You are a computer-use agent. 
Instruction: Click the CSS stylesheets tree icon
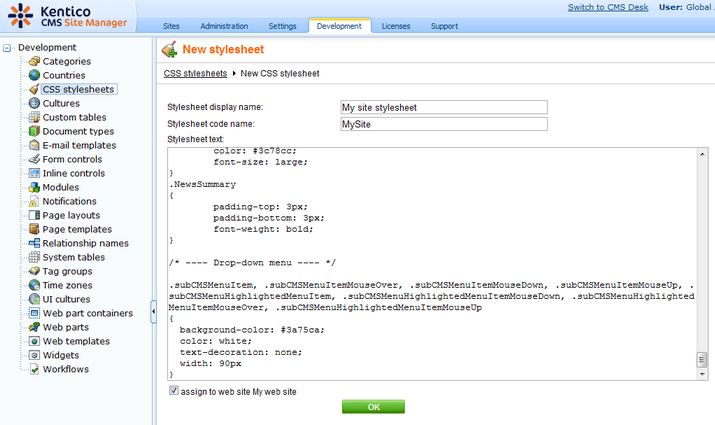pyautogui.click(x=34, y=89)
